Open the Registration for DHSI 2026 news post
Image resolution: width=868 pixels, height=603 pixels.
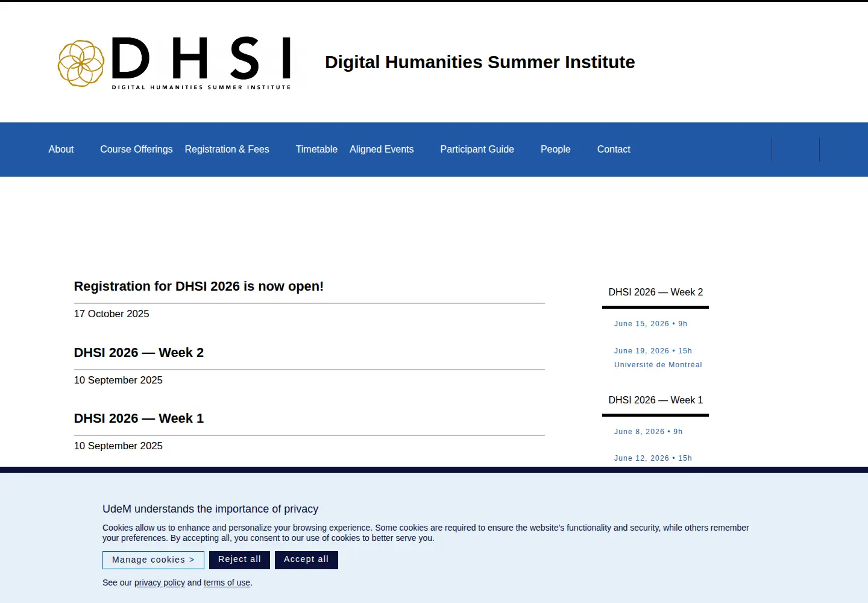199,286
